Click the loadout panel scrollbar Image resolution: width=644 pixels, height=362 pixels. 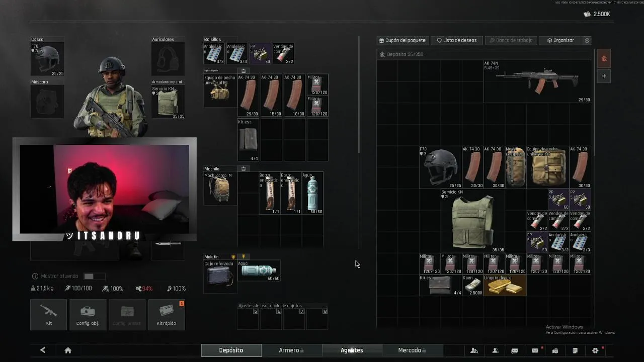[359, 95]
